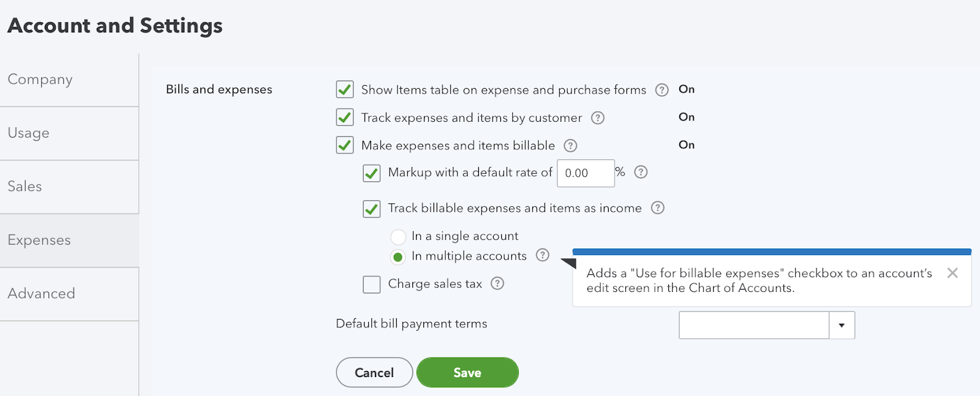
Task: Click help icon next to default markup rate
Action: click(x=641, y=173)
